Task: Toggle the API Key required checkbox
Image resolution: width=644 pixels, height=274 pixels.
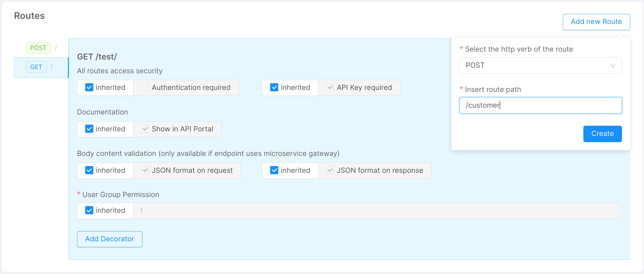Action: 330,88
